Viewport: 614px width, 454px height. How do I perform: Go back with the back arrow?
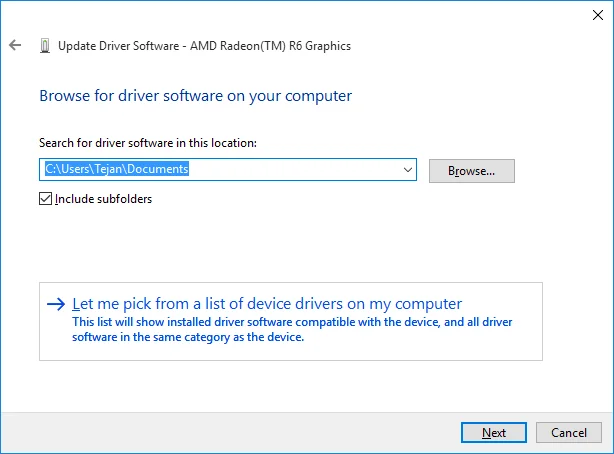click(x=15, y=45)
